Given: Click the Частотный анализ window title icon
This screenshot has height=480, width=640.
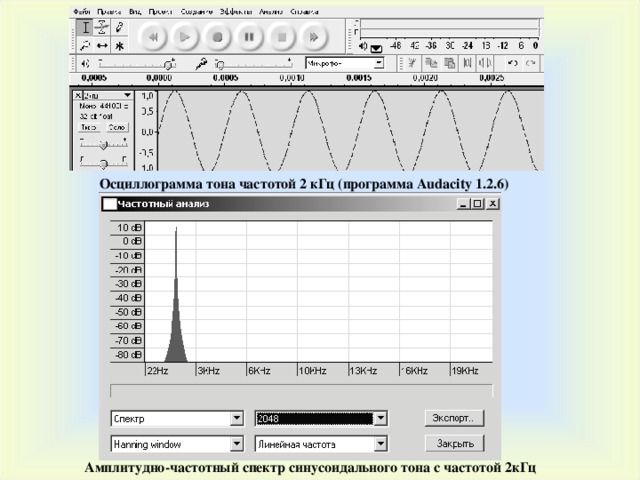Looking at the screenshot, I should tap(109, 204).
